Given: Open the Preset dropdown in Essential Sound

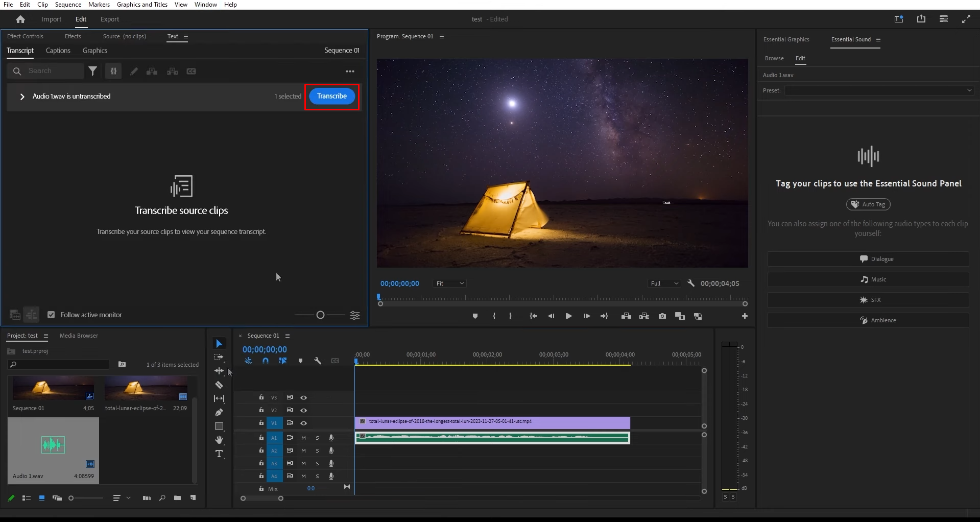Looking at the screenshot, I should coord(879,90).
